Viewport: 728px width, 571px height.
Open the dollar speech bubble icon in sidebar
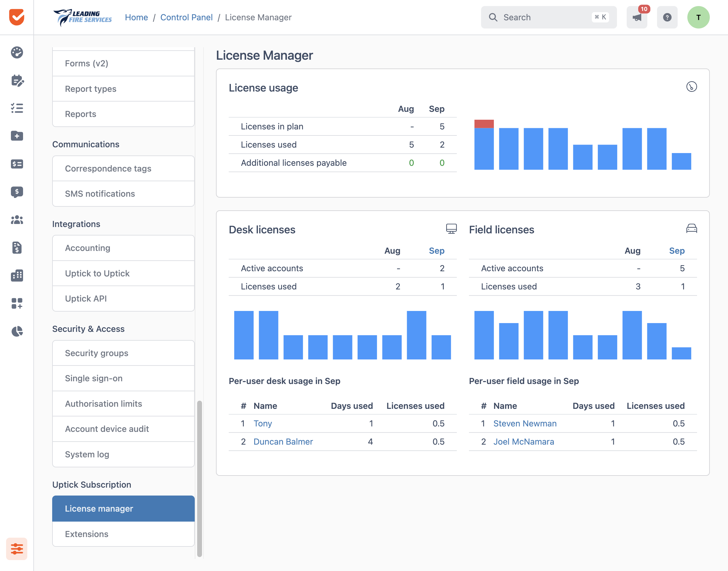[x=17, y=192]
